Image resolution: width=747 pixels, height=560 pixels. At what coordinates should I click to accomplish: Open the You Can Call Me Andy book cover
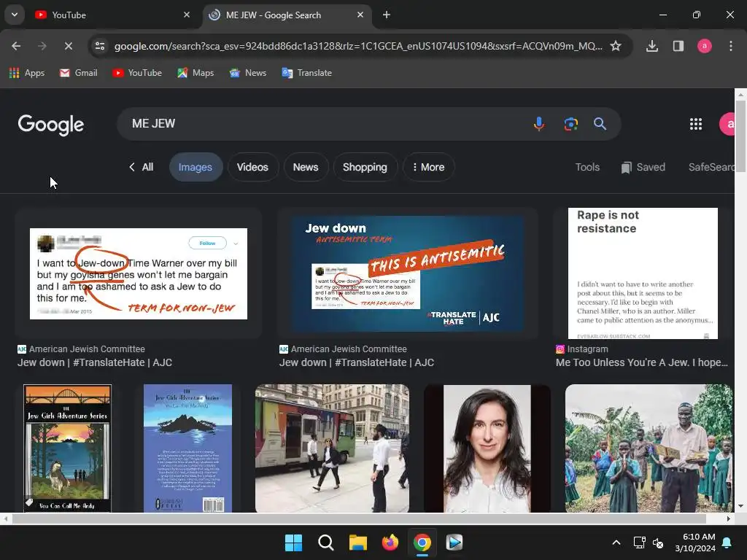pyautogui.click(x=68, y=448)
